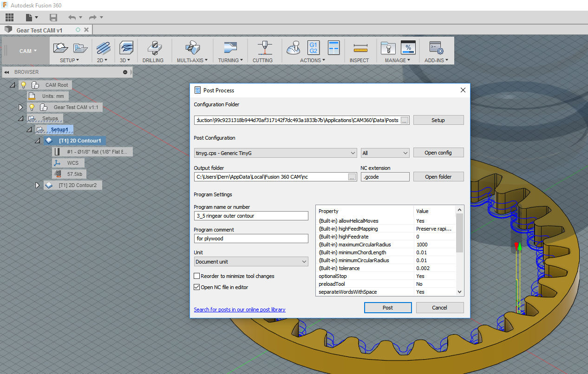This screenshot has width=588, height=374.
Task: Open the TURNING menu
Action: [x=230, y=60]
